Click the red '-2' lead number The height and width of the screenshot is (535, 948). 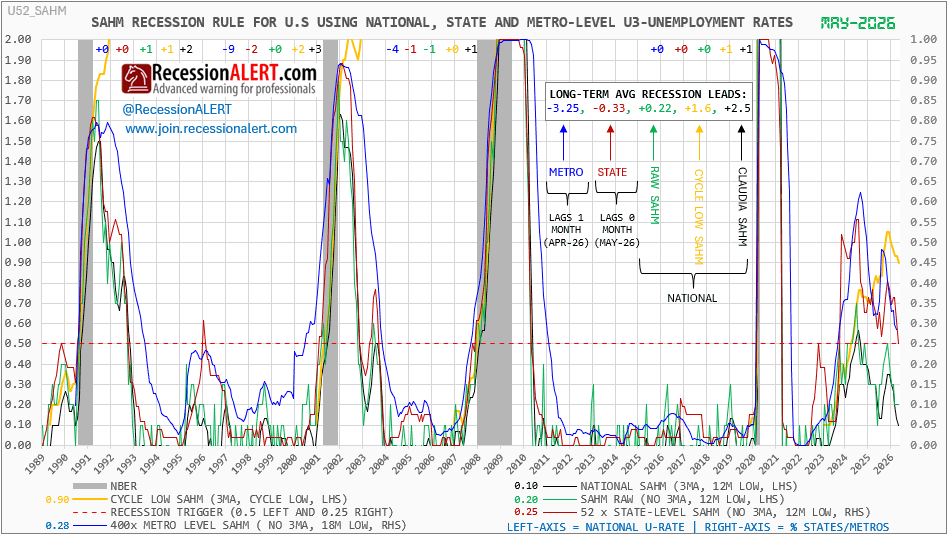click(x=252, y=50)
